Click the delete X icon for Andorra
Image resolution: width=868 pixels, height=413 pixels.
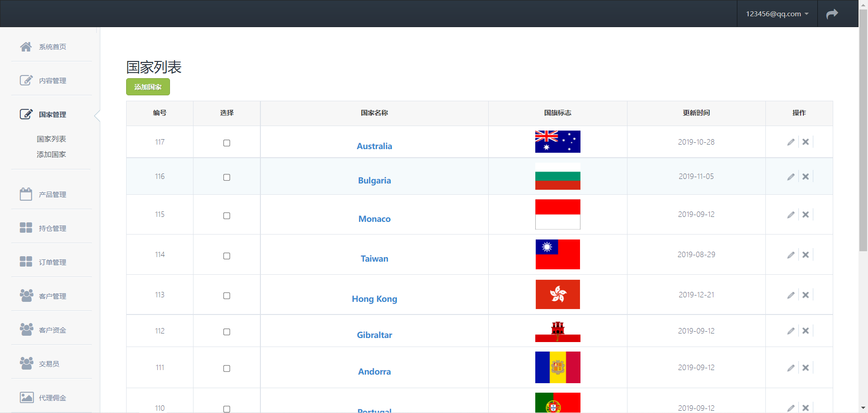(806, 368)
